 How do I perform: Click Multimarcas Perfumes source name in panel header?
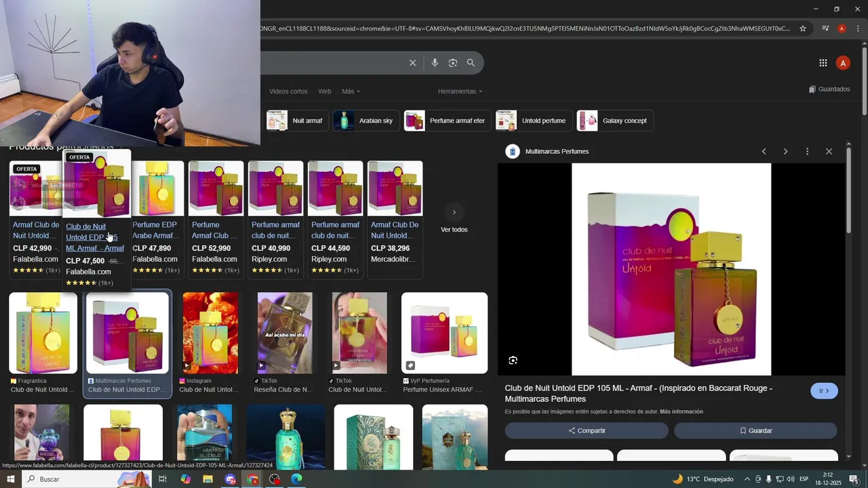click(x=557, y=151)
